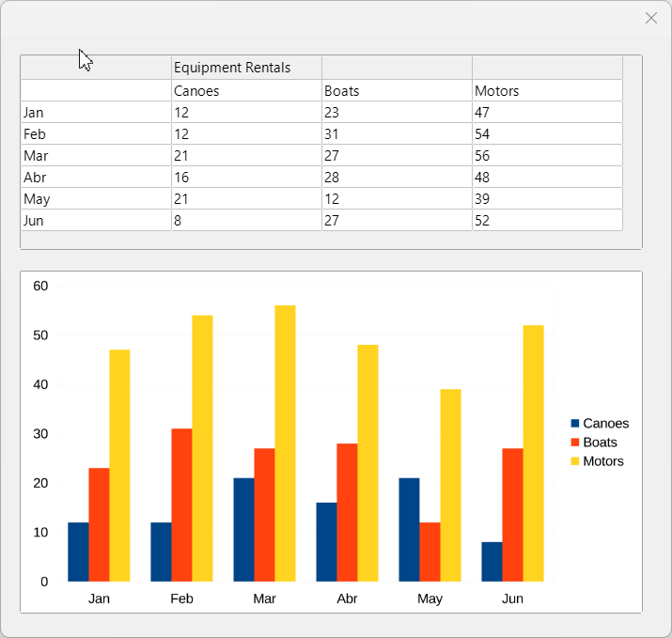Click the 60 label on the chart's vertical axis

pyautogui.click(x=39, y=286)
